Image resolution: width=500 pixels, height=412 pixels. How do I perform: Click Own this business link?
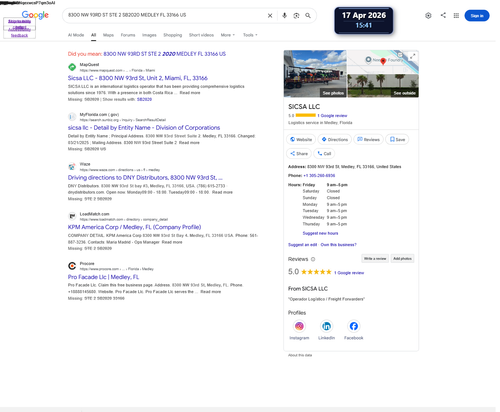click(338, 245)
